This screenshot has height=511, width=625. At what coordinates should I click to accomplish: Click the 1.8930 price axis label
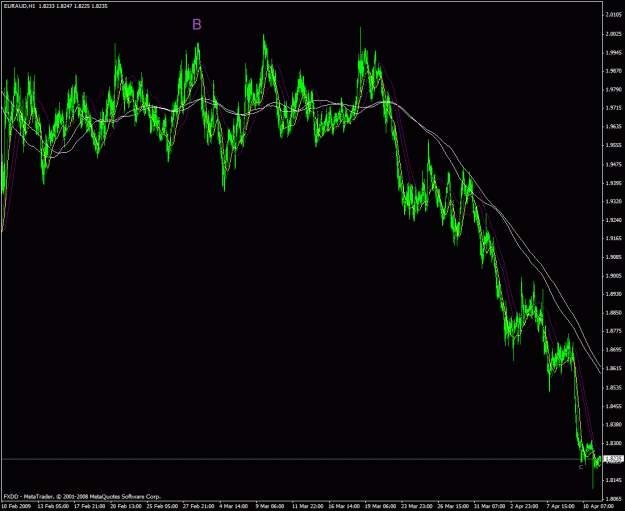coord(613,294)
